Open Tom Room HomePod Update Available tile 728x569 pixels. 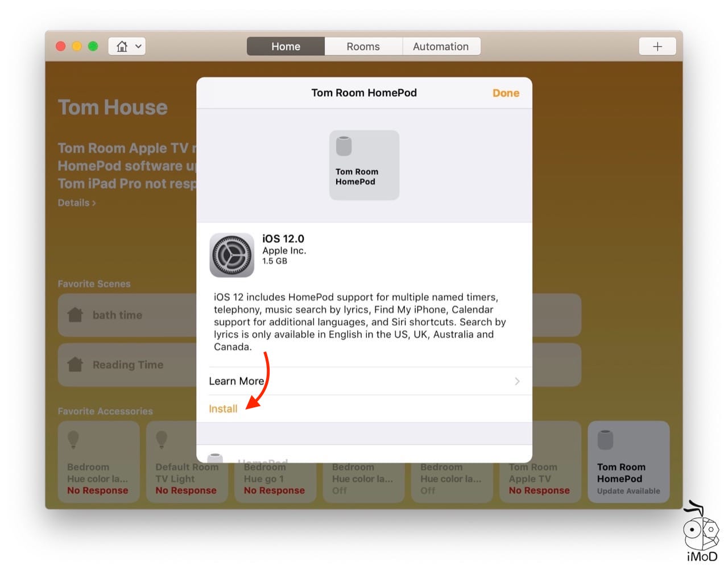click(x=628, y=461)
